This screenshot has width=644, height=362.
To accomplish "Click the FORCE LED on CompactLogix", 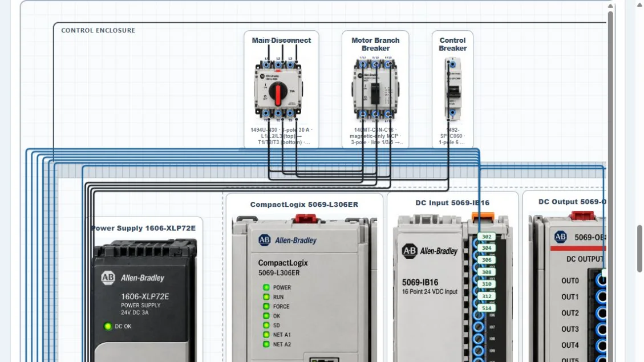I will coord(266,306).
